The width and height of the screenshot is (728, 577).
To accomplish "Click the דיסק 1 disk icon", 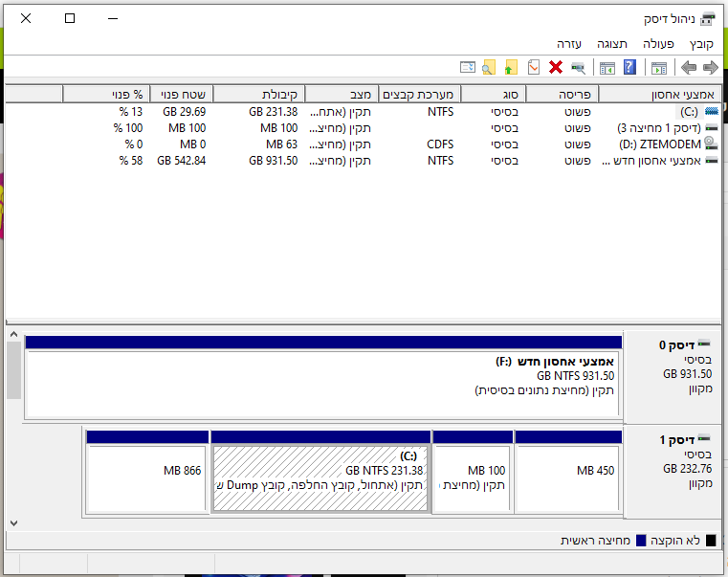I will click(x=704, y=438).
